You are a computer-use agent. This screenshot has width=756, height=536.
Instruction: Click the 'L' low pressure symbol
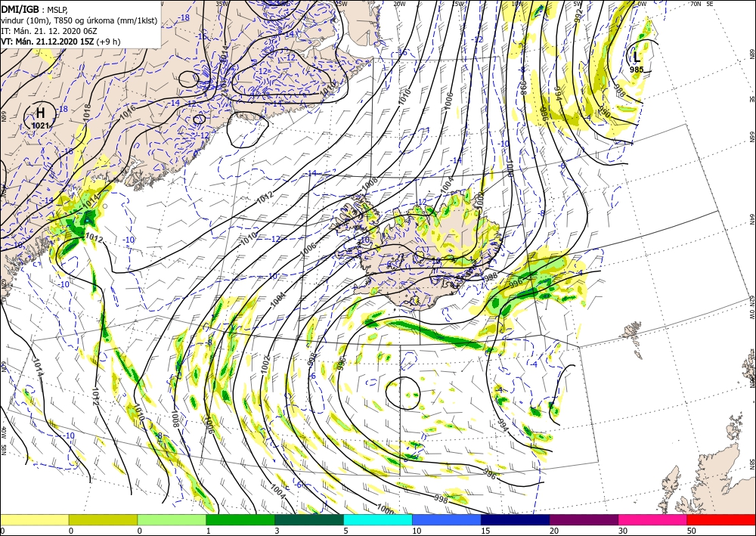click(637, 57)
